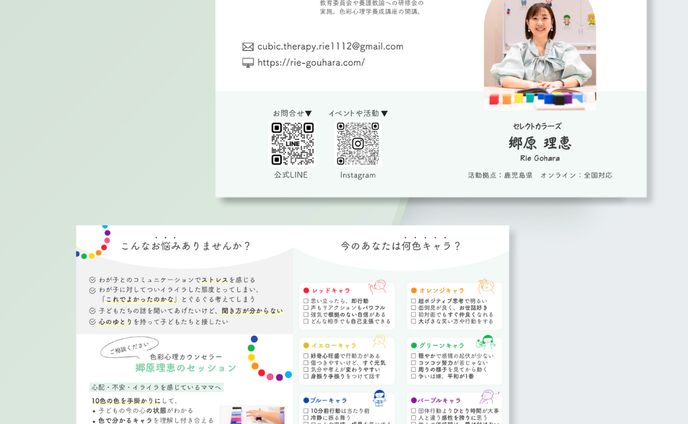
Task: Click the purple character illustration in パープルキャラ card
Action: point(488,396)
